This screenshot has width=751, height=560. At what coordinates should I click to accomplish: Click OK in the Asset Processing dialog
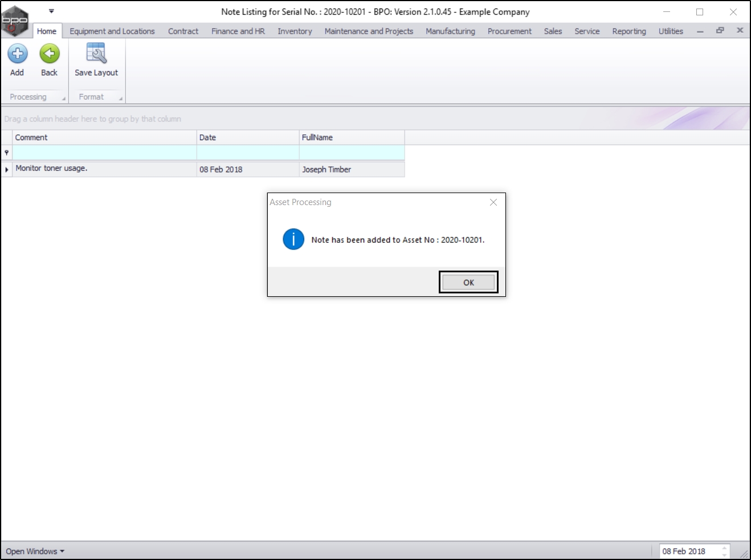[468, 282]
